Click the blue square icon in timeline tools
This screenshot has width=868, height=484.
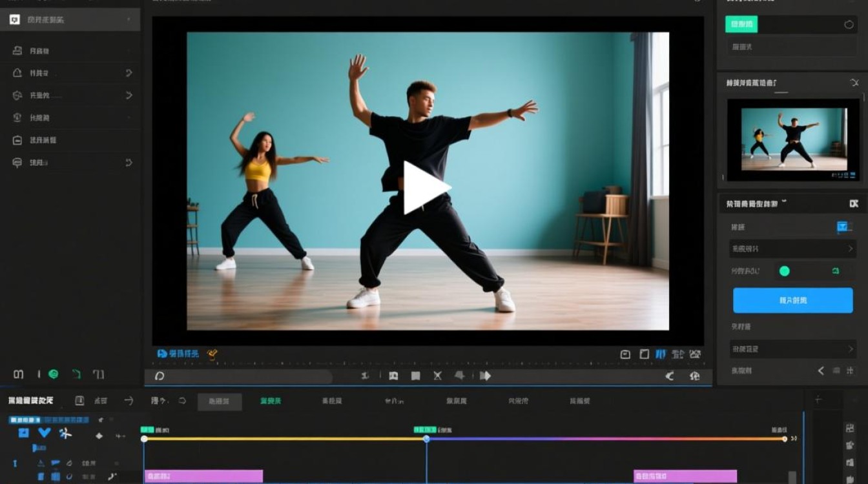(23, 433)
